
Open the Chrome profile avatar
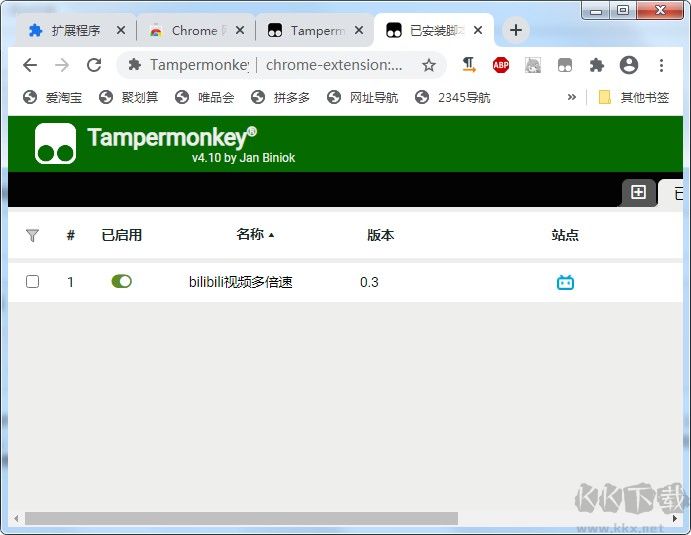click(628, 65)
